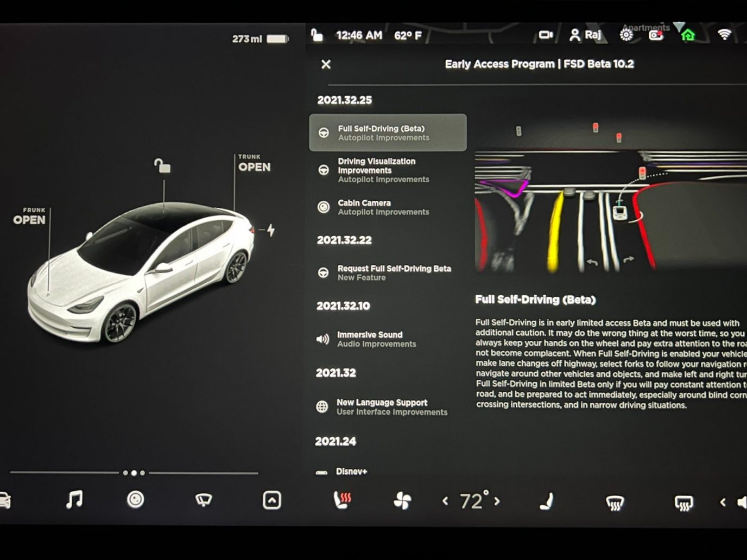Image resolution: width=747 pixels, height=560 pixels.
Task: Tap the 2021.32.10 version heading
Action: point(343,306)
